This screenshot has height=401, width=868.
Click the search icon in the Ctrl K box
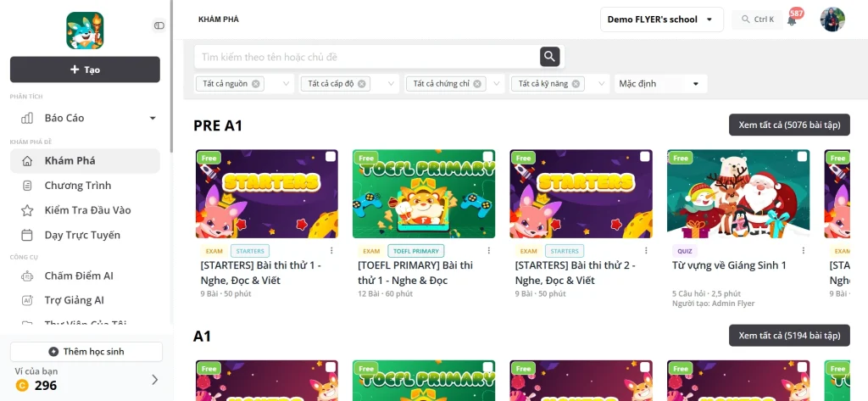coord(745,19)
